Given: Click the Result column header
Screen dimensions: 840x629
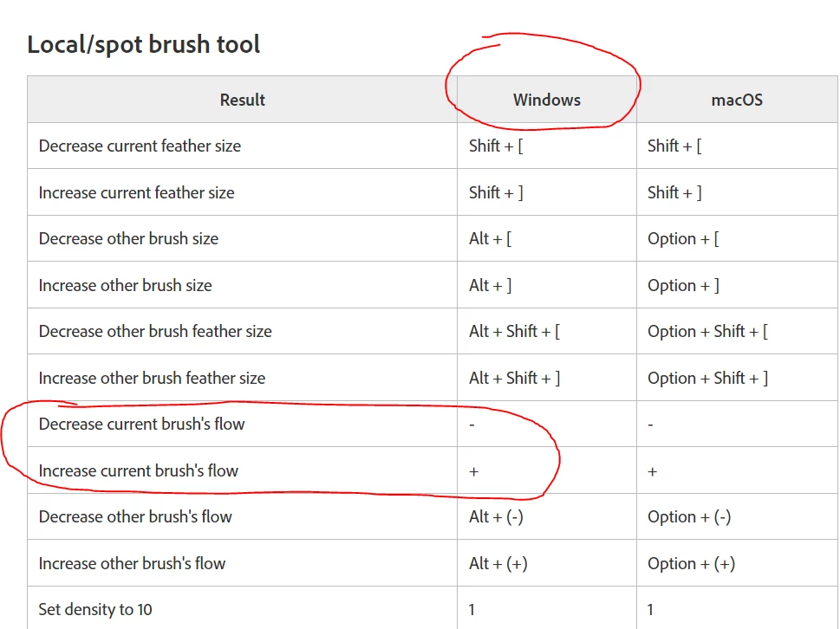Looking at the screenshot, I should [x=242, y=100].
